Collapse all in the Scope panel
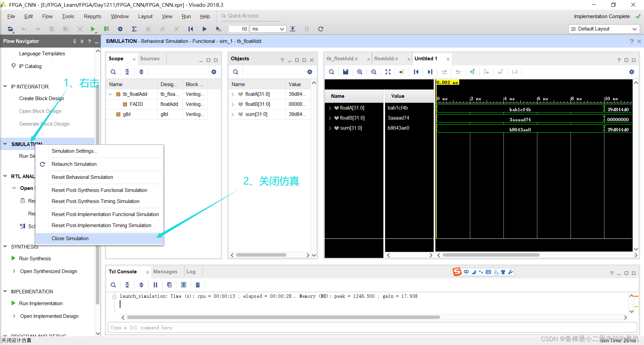Screen dimensions: 644x345 coord(127,72)
